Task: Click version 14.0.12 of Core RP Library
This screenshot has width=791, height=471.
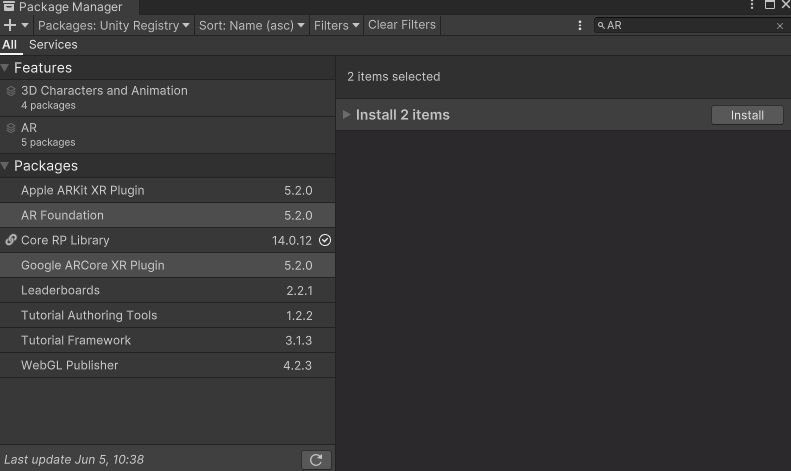Action: point(292,241)
